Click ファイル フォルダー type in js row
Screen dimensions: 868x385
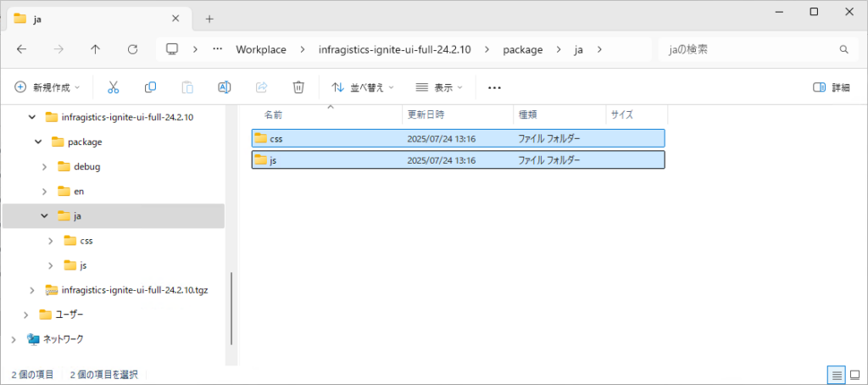coord(548,160)
